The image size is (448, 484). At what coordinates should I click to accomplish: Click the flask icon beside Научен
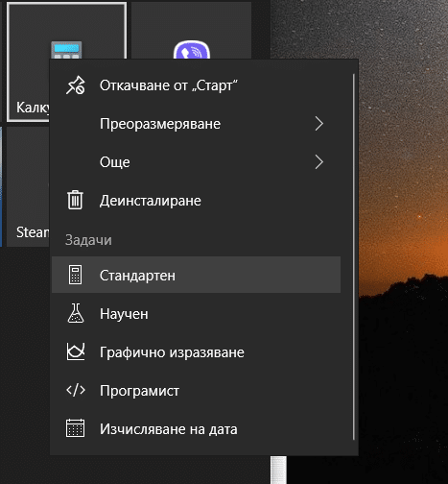pyautogui.click(x=76, y=313)
